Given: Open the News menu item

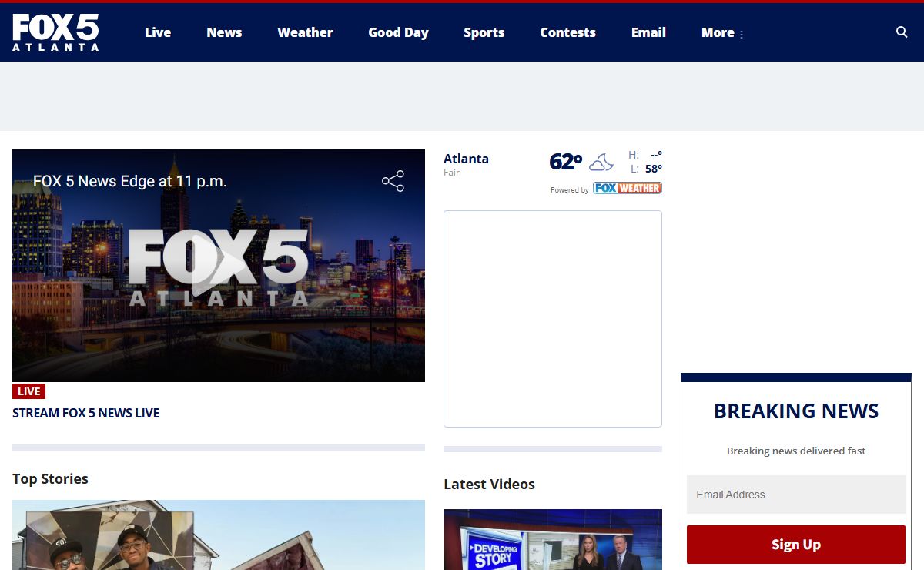Looking at the screenshot, I should pos(224,32).
